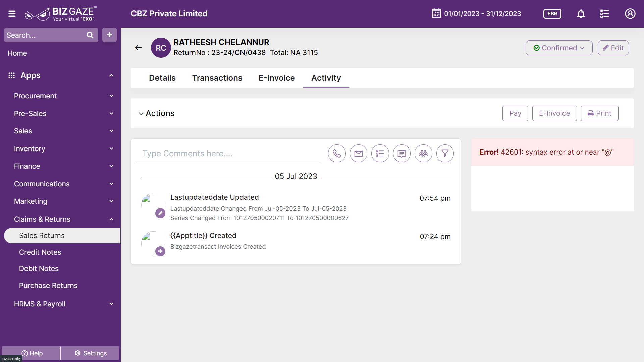This screenshot has width=644, height=362.
Task: Click the task checklist activity icon
Action: click(x=380, y=154)
